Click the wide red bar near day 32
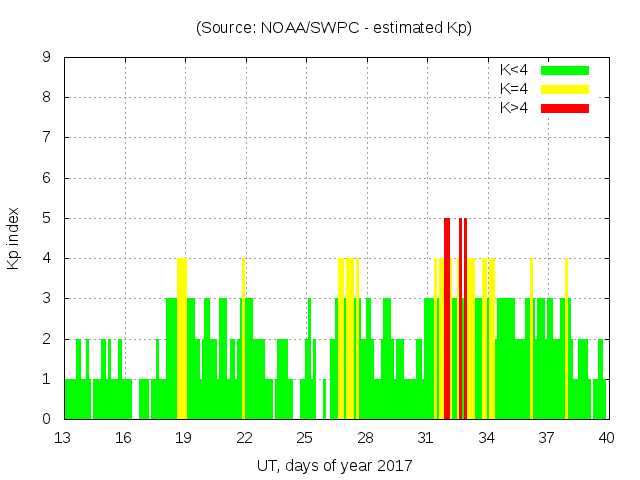The image size is (640, 480). point(447,318)
